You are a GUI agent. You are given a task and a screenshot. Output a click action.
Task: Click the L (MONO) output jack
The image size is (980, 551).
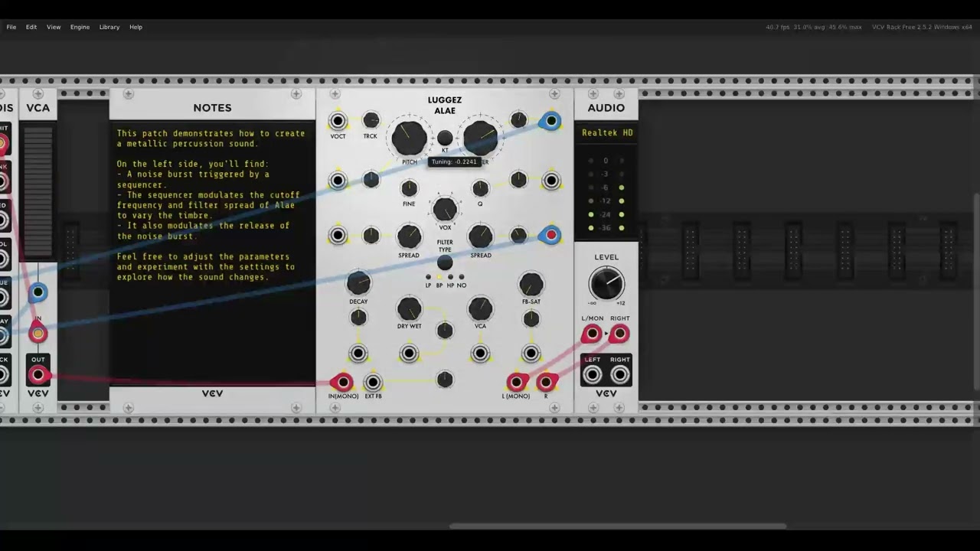pyautogui.click(x=516, y=382)
